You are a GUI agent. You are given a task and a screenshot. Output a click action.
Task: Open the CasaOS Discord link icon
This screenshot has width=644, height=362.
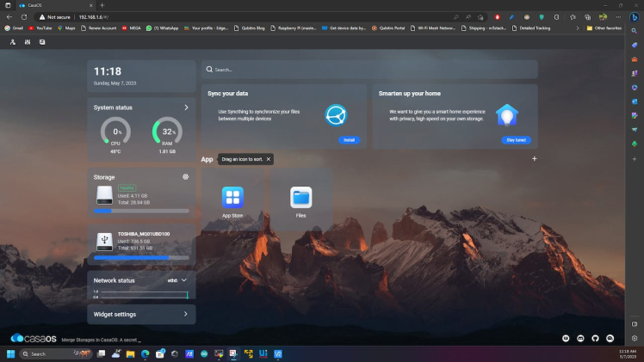[x=580, y=338]
